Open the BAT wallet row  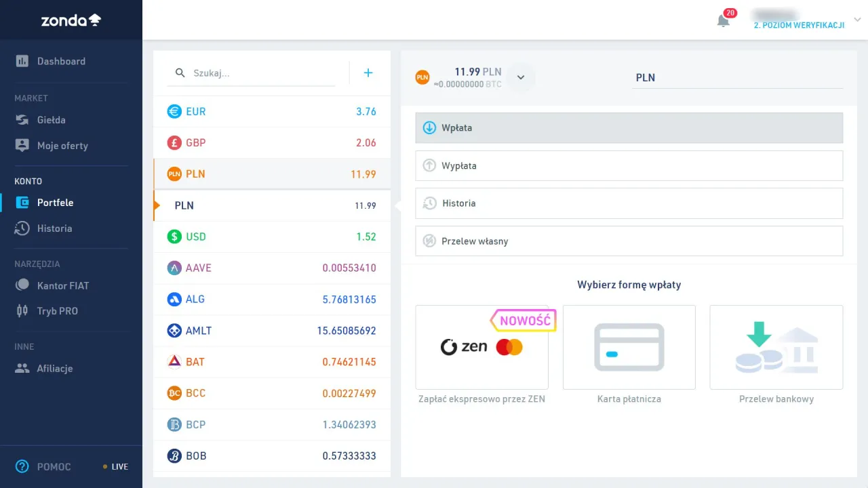coord(271,362)
